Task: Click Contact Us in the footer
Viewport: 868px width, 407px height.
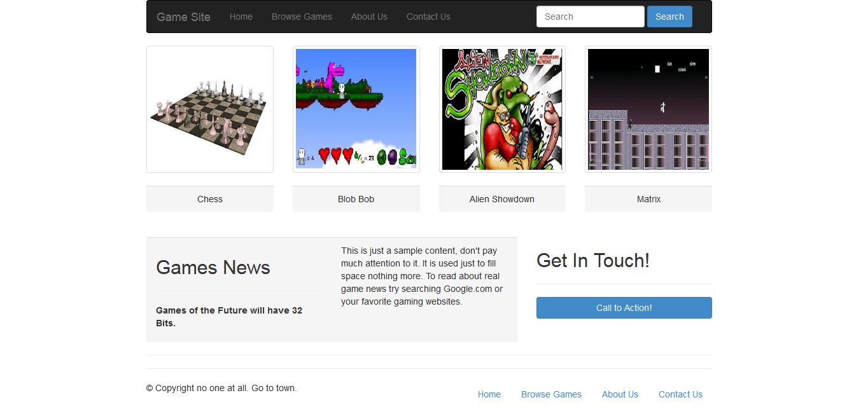Action: [x=680, y=394]
